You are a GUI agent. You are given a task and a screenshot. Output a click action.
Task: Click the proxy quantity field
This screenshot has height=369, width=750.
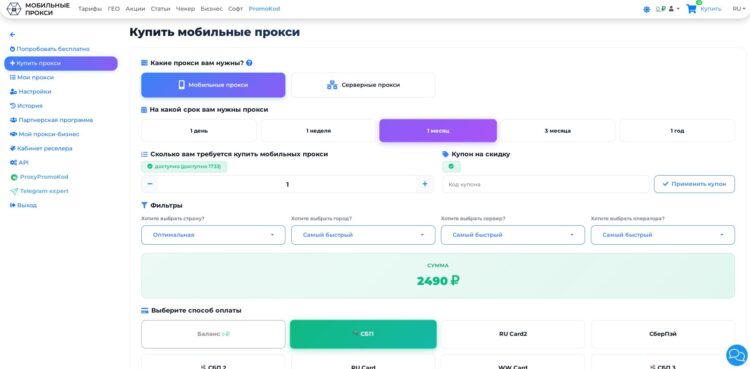tap(287, 184)
